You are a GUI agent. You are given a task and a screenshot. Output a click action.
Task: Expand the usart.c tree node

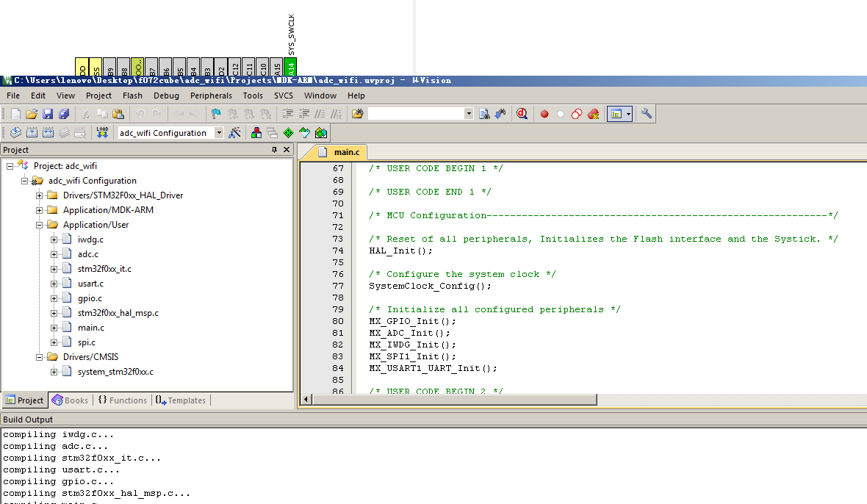pyautogui.click(x=54, y=284)
